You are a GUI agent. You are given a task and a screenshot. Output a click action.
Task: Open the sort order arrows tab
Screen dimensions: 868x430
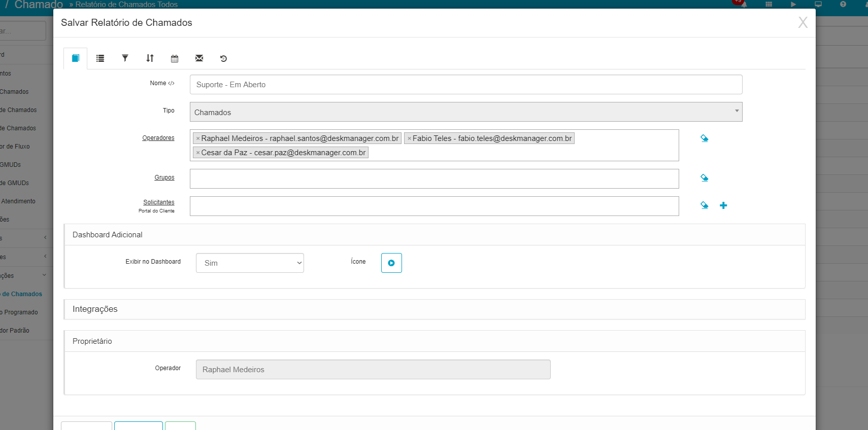click(x=150, y=58)
